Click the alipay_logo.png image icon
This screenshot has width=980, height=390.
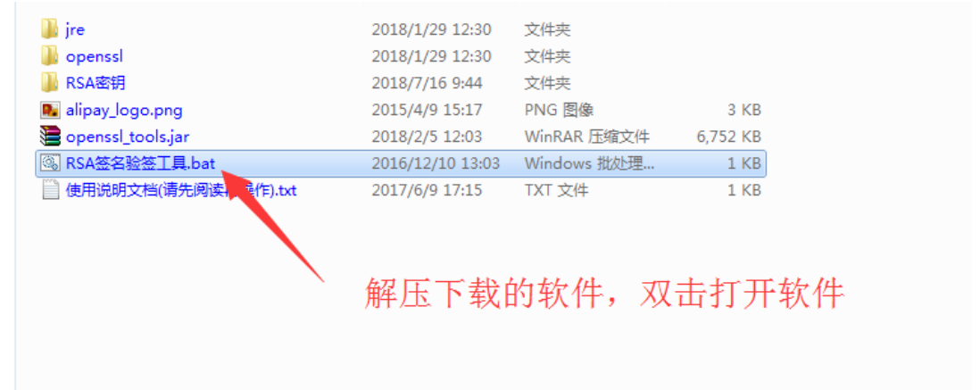point(50,110)
